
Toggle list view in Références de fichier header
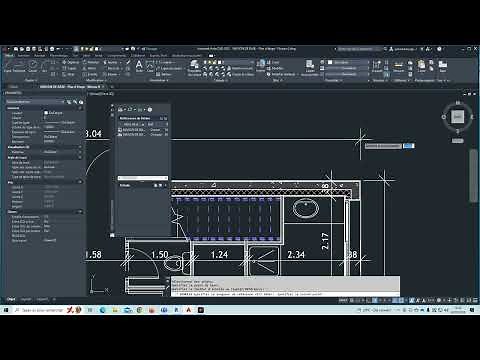coord(161,118)
